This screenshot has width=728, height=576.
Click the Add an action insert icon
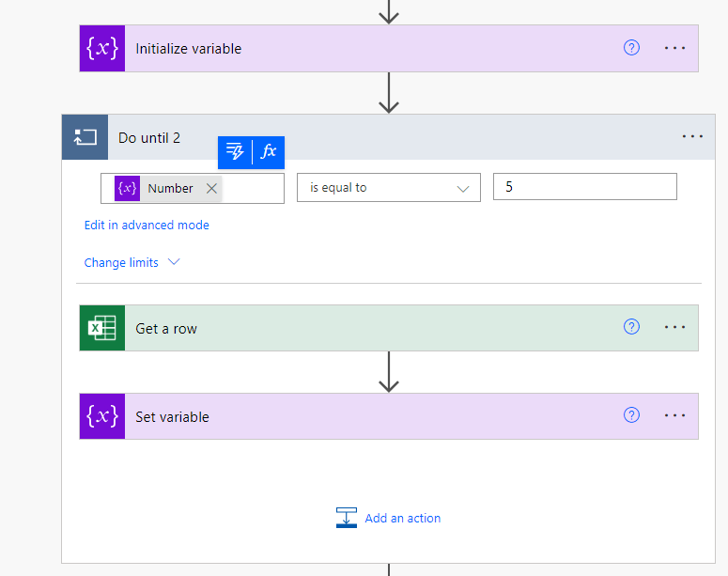347,518
